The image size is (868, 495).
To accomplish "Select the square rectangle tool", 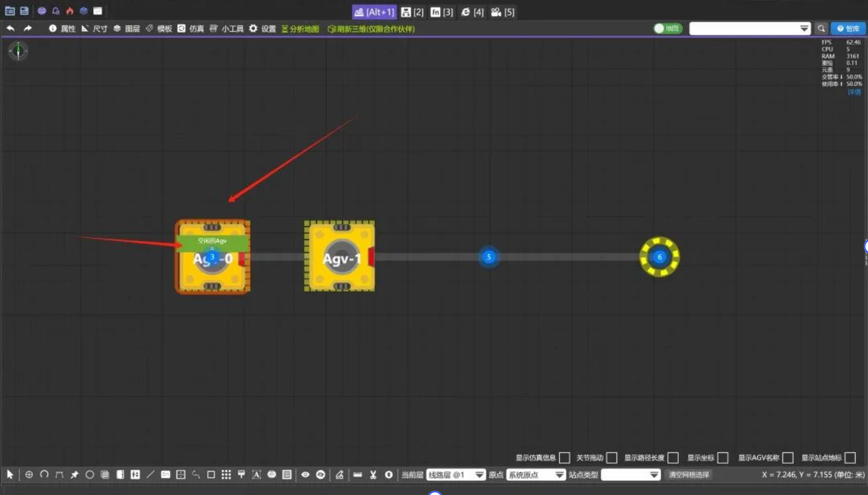I will pos(211,474).
